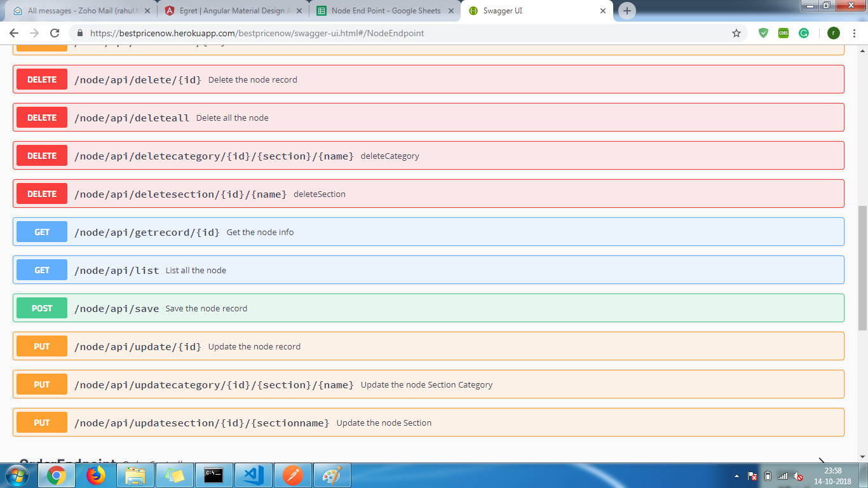Viewport: 868px width, 488px height.
Task: Click the green shield extension icon
Action: (x=763, y=33)
